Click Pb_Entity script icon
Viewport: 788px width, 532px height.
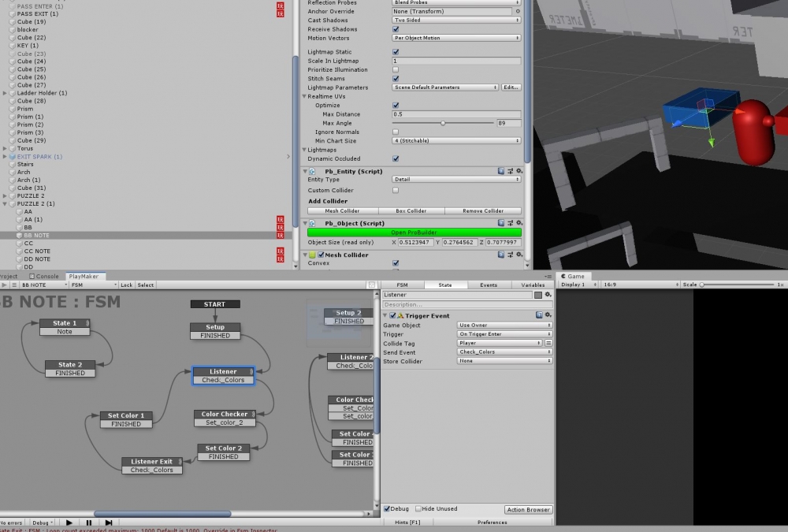click(312, 172)
